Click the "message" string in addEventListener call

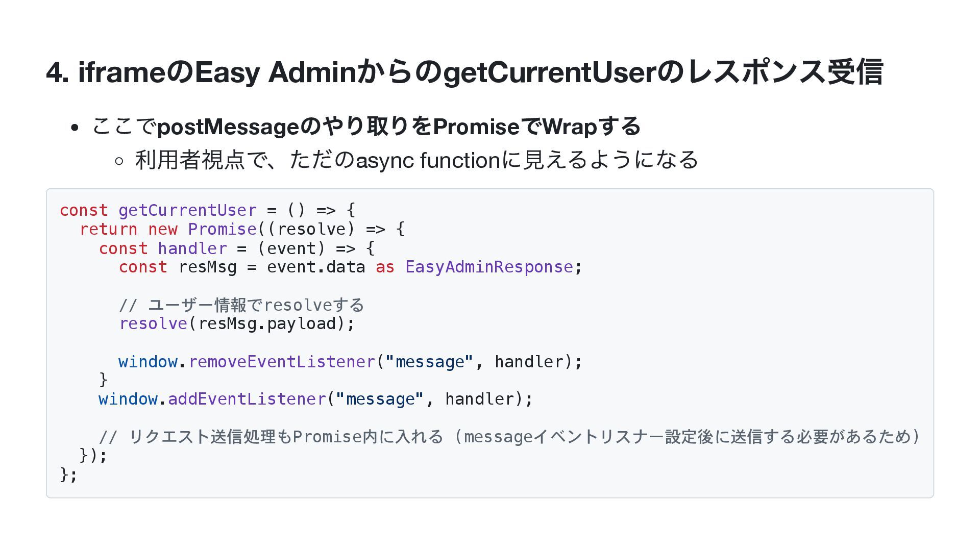pyautogui.click(x=380, y=399)
